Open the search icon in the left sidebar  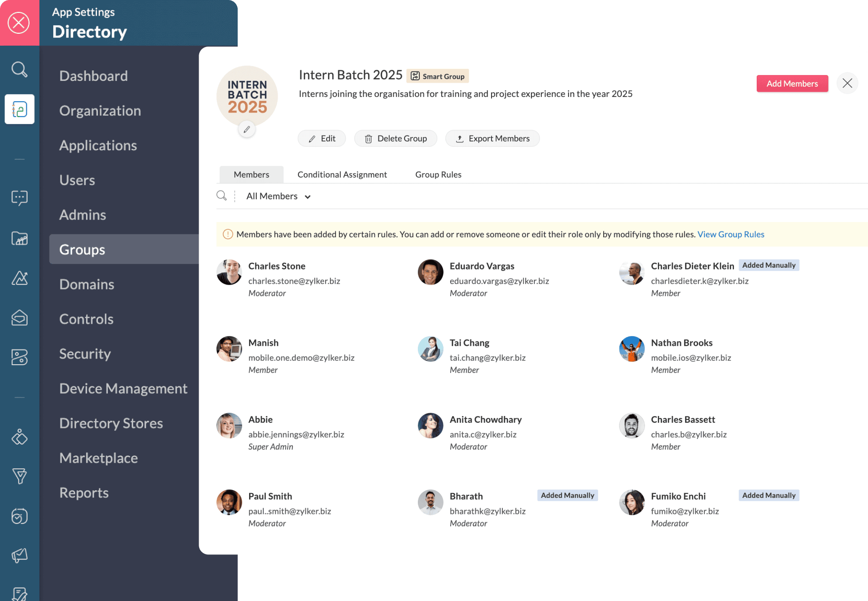point(19,69)
